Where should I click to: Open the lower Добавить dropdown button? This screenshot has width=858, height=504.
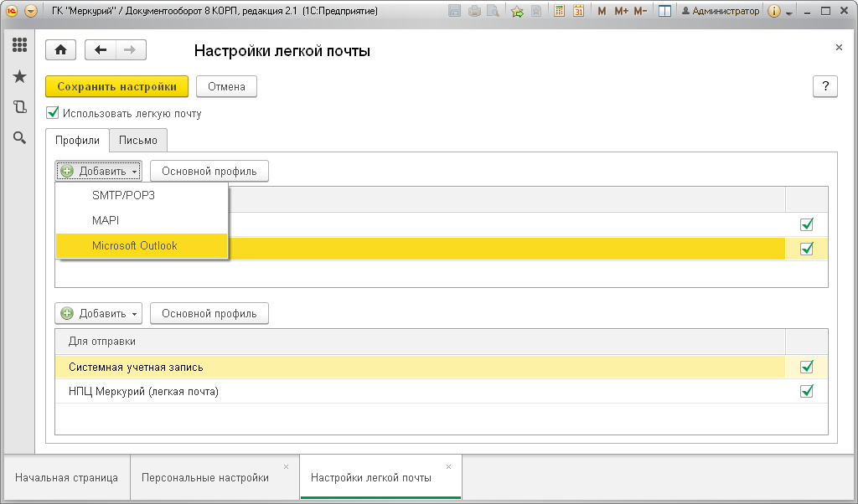pos(99,313)
